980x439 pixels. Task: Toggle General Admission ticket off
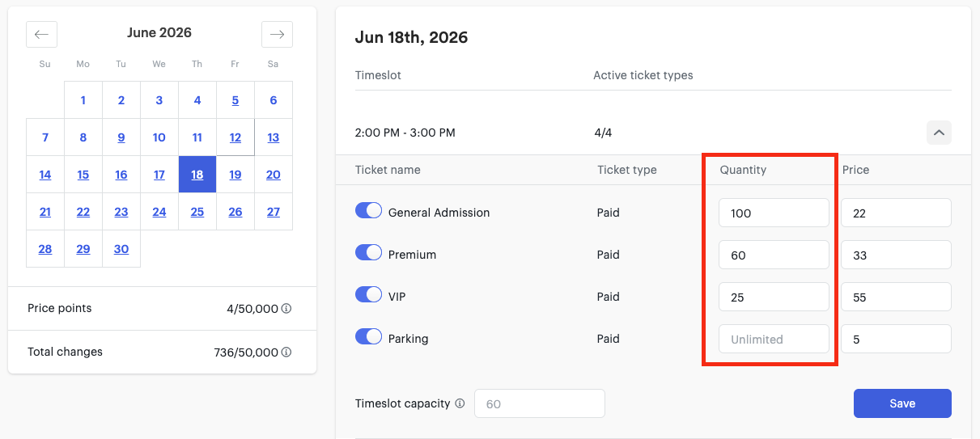pos(368,210)
